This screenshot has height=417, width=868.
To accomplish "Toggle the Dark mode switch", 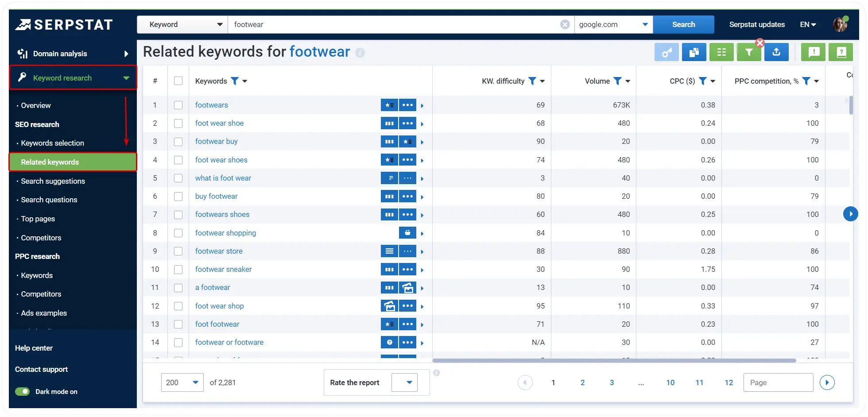I will tap(22, 391).
